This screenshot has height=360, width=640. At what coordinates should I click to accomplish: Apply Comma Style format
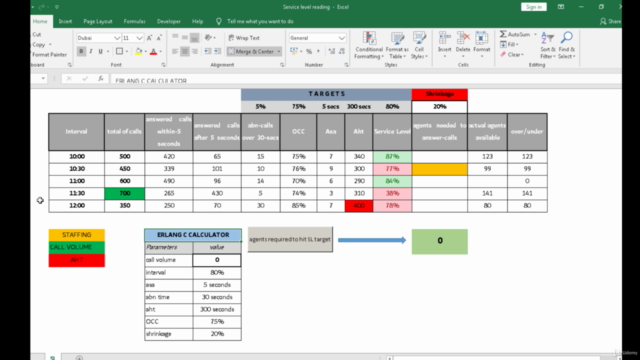[x=318, y=51]
